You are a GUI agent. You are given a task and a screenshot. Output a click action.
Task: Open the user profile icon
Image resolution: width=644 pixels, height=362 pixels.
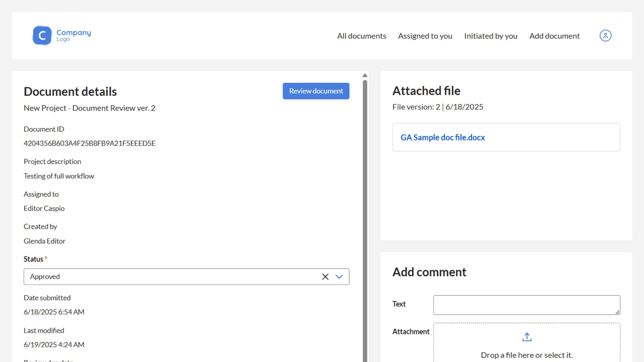click(x=605, y=35)
